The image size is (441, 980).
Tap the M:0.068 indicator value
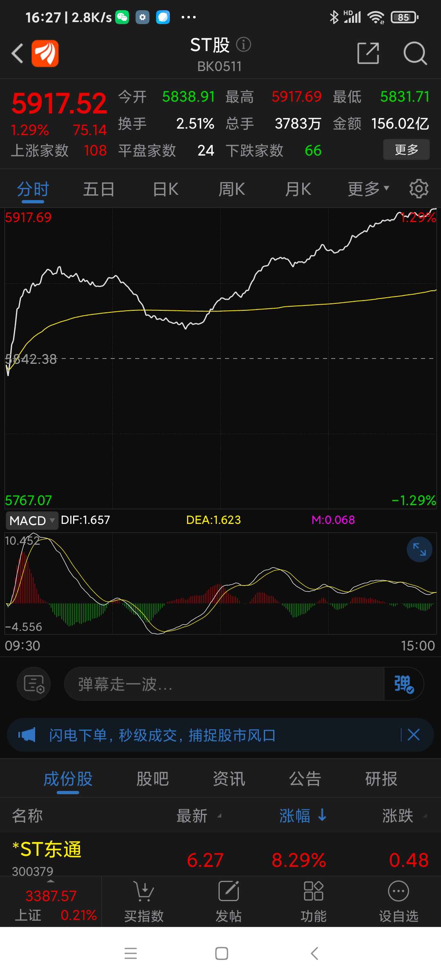[333, 520]
